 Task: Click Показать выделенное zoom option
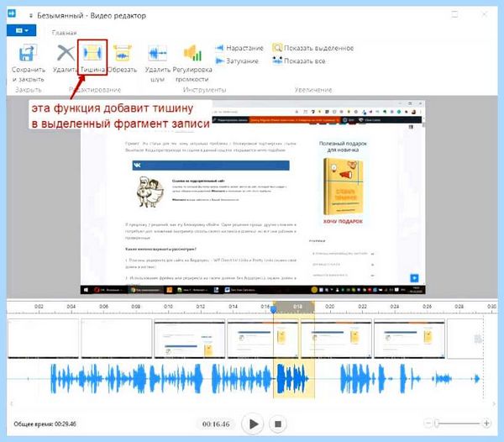pos(312,48)
